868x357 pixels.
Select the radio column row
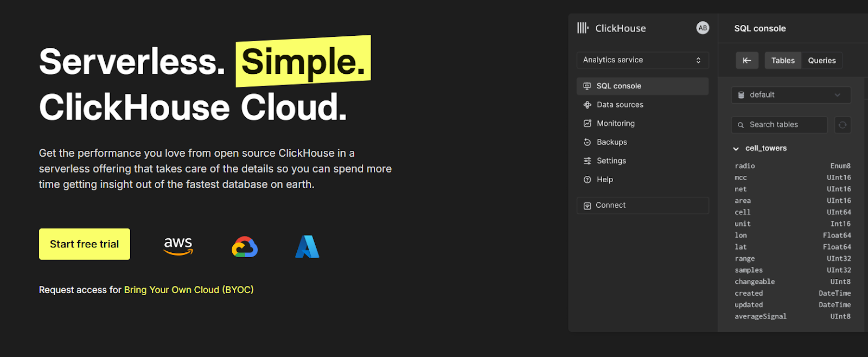[793, 166]
